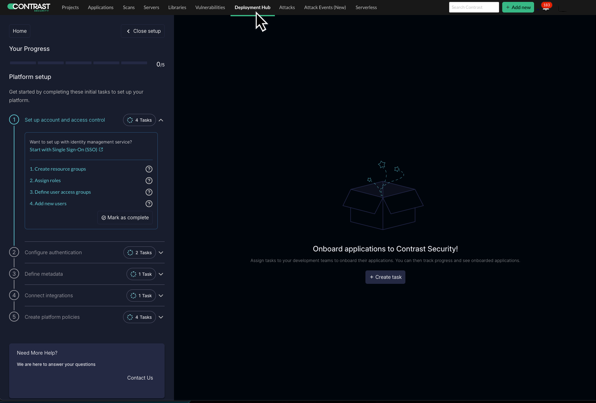Click help icon beside Define user access groups
Image resolution: width=596 pixels, height=403 pixels.
[x=149, y=192]
